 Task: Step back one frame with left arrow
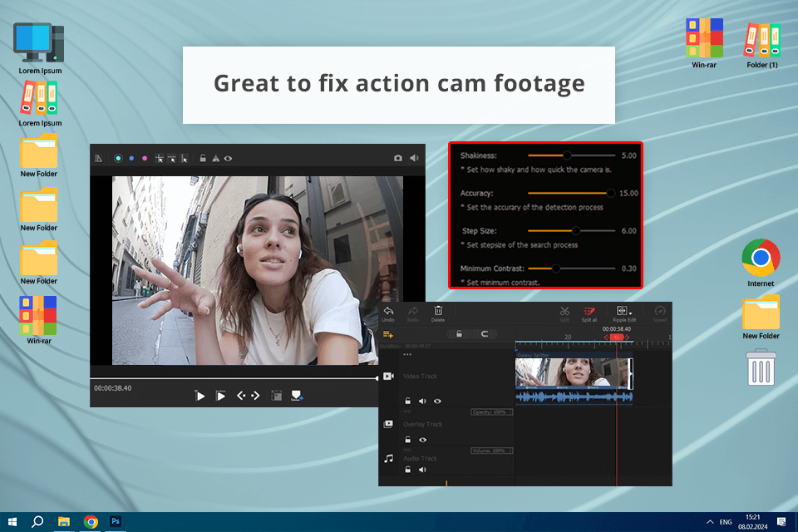point(241,396)
